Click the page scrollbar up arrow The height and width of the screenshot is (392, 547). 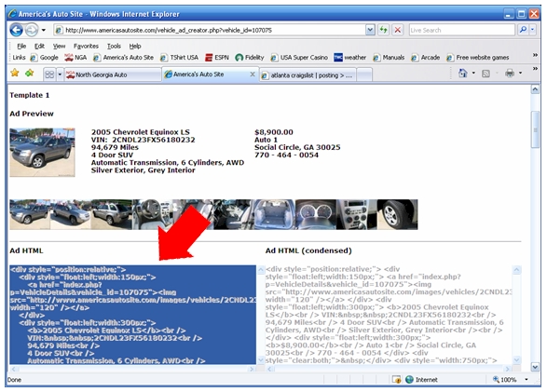point(535,89)
